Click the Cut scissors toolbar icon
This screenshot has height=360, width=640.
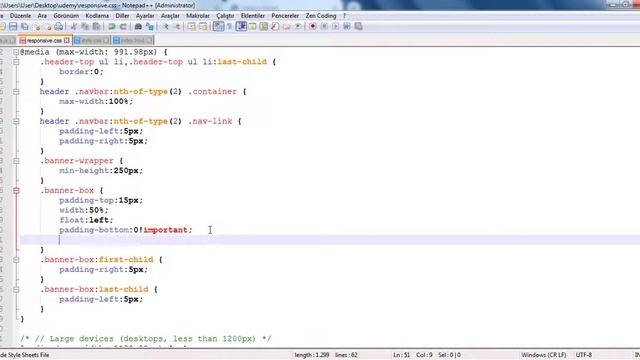74,27
